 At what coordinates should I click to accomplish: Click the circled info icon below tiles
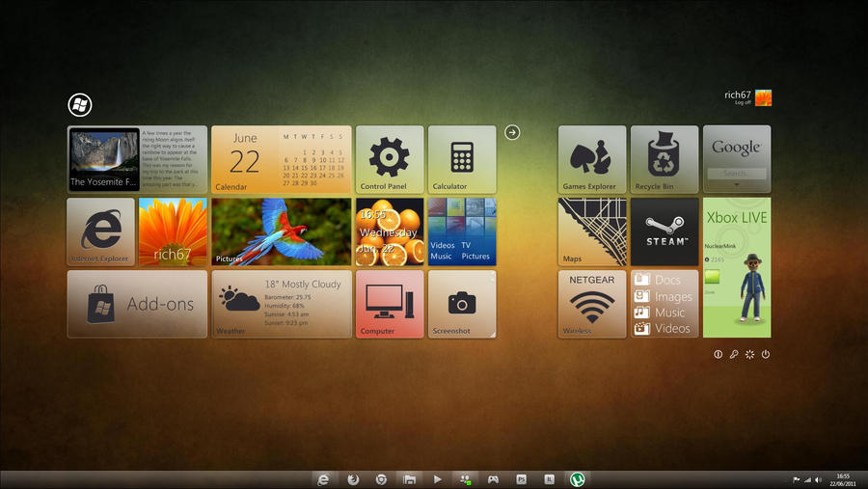tap(718, 354)
